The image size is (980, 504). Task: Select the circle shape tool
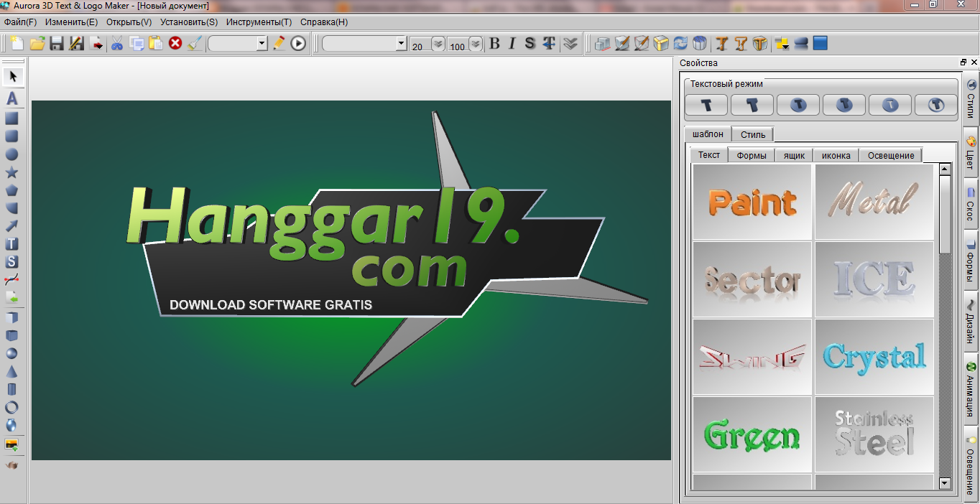(x=12, y=154)
